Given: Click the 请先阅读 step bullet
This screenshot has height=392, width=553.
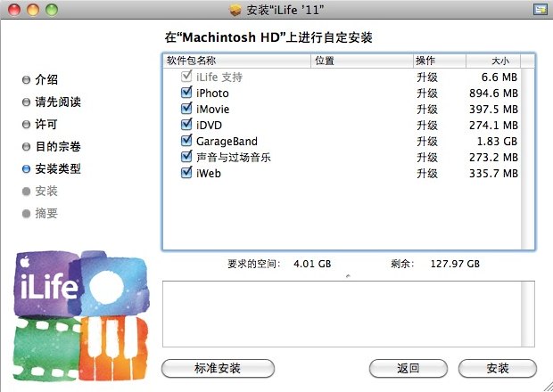Looking at the screenshot, I should click(26, 102).
